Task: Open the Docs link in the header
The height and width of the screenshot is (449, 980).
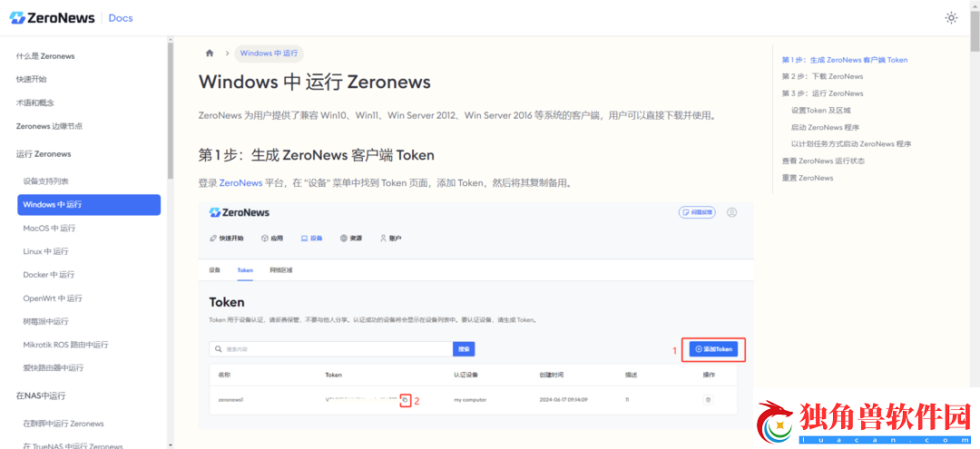Action: tap(121, 18)
